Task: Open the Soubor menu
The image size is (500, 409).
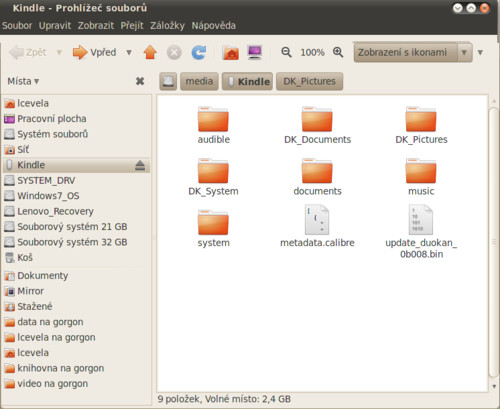Action: click(17, 25)
